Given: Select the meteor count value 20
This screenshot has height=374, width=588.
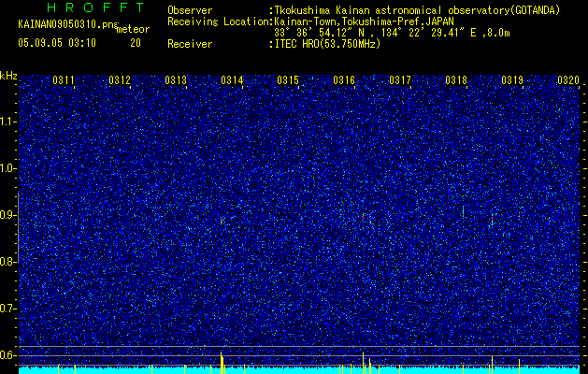Looking at the screenshot, I should [136, 43].
